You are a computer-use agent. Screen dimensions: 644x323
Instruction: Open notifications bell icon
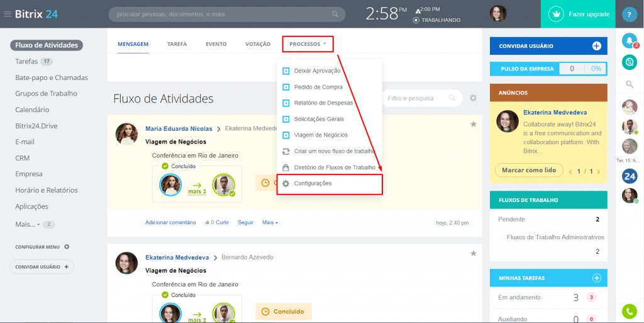point(629,40)
